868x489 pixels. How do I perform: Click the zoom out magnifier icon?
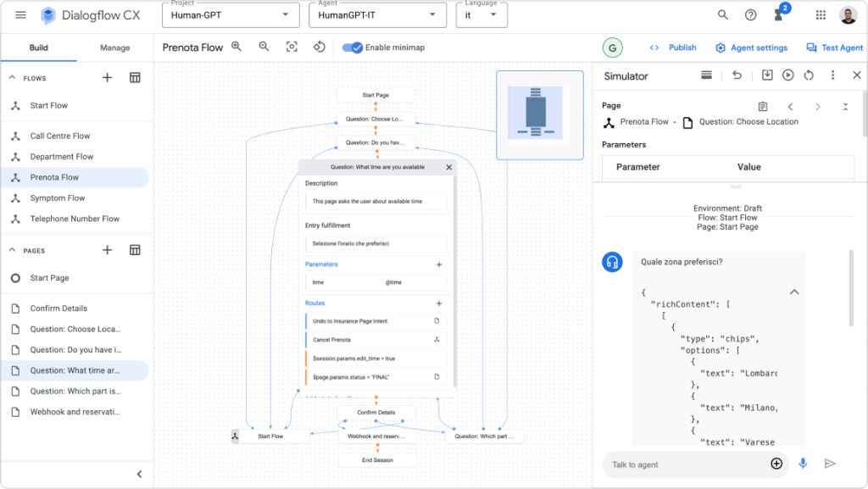pos(264,47)
